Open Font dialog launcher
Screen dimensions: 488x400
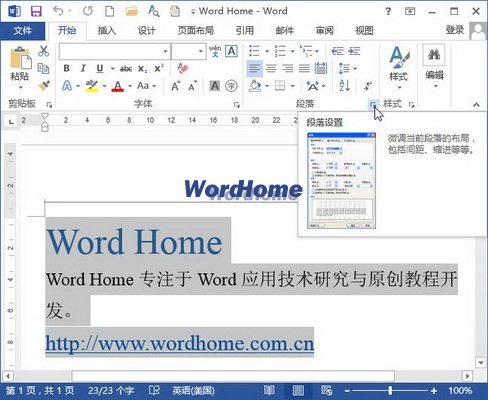pos(237,105)
